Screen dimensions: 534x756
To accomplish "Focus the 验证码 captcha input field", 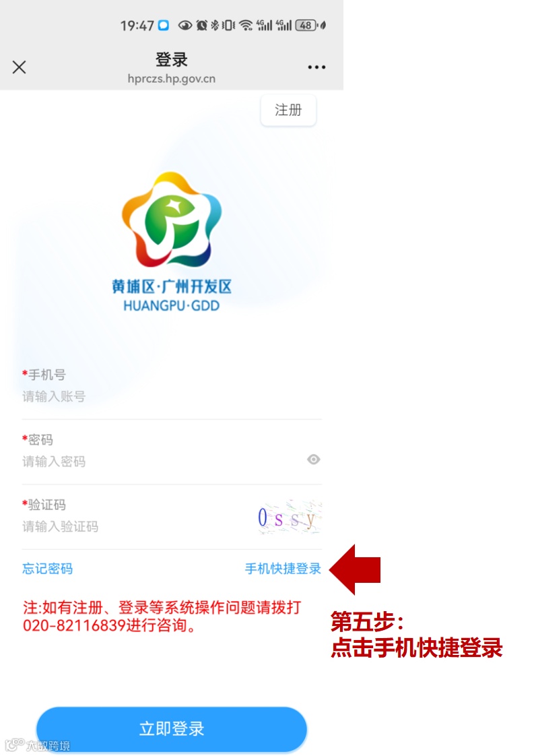I will [x=137, y=526].
